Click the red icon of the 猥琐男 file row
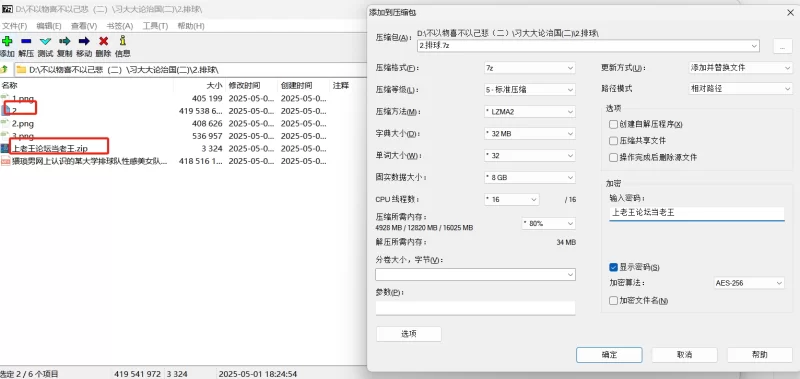Viewport: 800px width, 379px height. (5, 161)
